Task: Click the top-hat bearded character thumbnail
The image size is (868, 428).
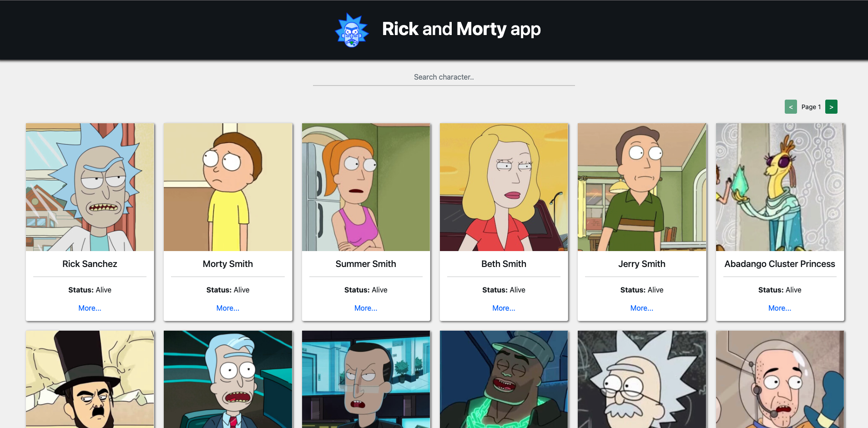Action: tap(90, 379)
